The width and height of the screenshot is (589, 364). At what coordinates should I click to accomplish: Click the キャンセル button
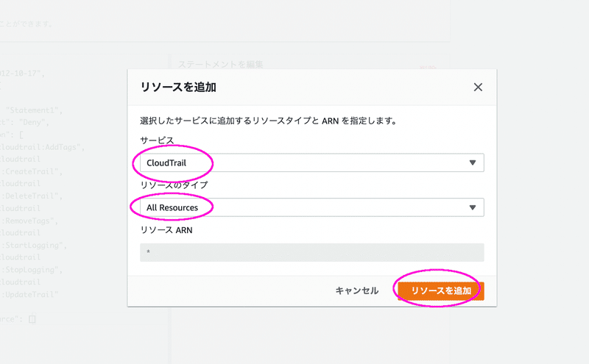[x=357, y=290]
